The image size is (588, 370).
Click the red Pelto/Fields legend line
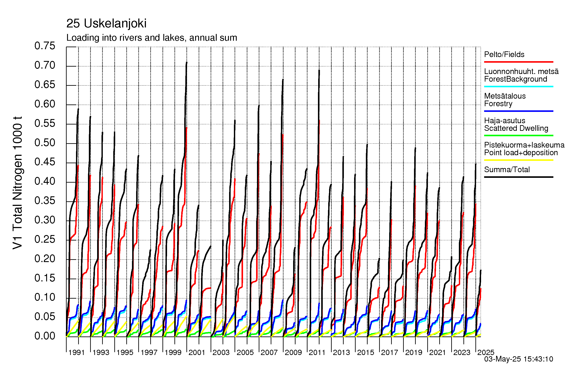tap(518, 62)
